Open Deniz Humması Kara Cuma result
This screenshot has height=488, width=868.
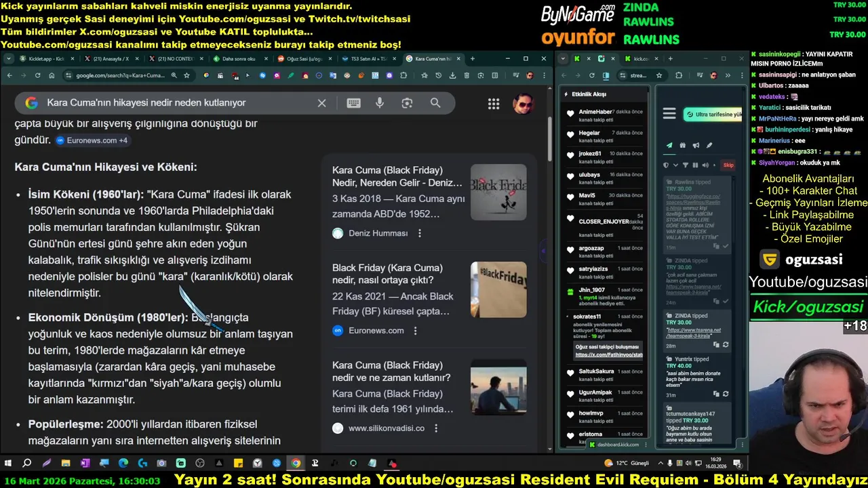397,176
